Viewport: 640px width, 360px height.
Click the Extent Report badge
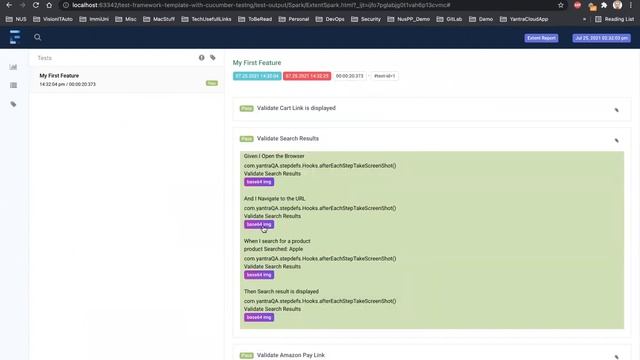[541, 38]
